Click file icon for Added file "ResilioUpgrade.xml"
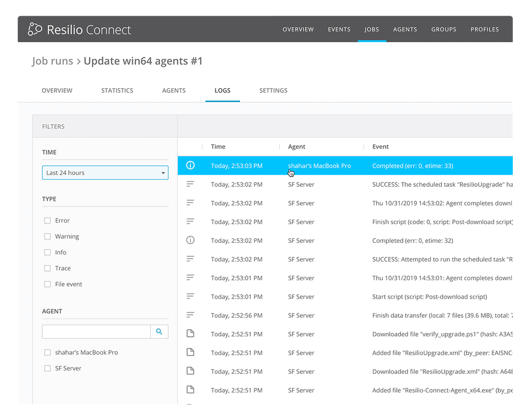 click(190, 352)
